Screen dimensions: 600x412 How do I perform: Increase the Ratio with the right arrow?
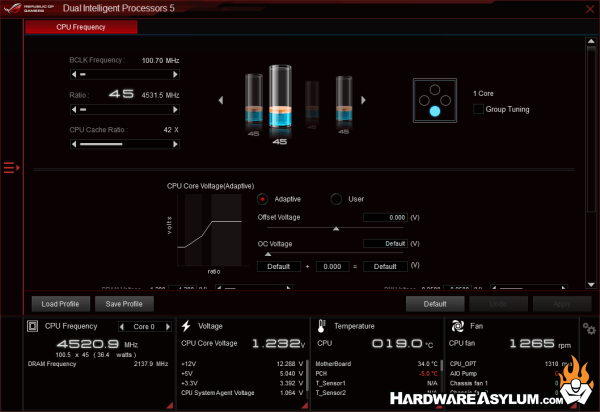175,109
